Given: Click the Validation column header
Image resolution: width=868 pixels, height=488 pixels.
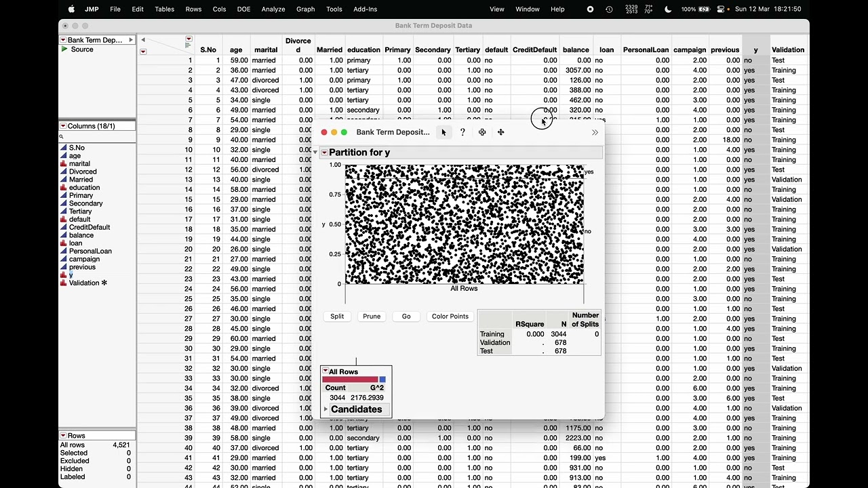Looking at the screenshot, I should (x=788, y=49).
